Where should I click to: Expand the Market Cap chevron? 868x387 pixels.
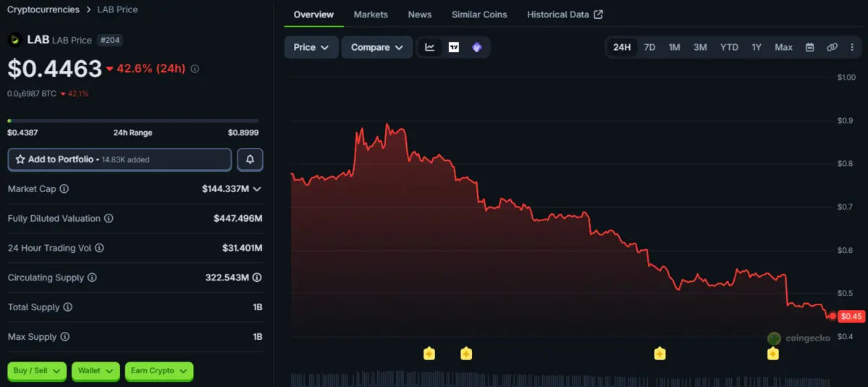[257, 189]
